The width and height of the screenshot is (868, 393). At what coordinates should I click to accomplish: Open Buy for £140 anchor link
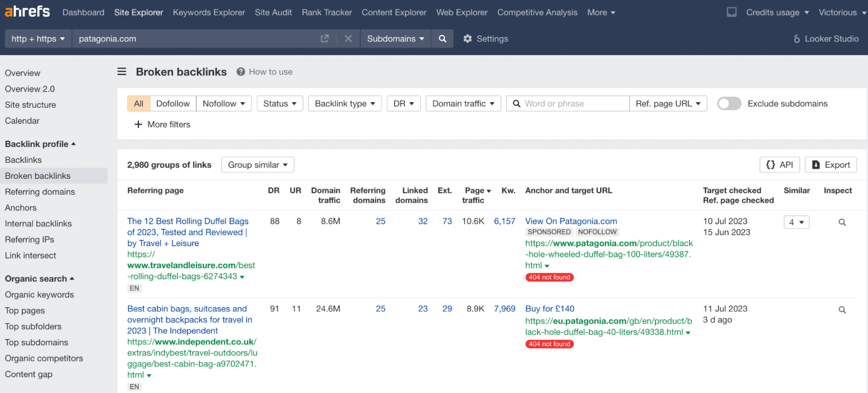(550, 309)
